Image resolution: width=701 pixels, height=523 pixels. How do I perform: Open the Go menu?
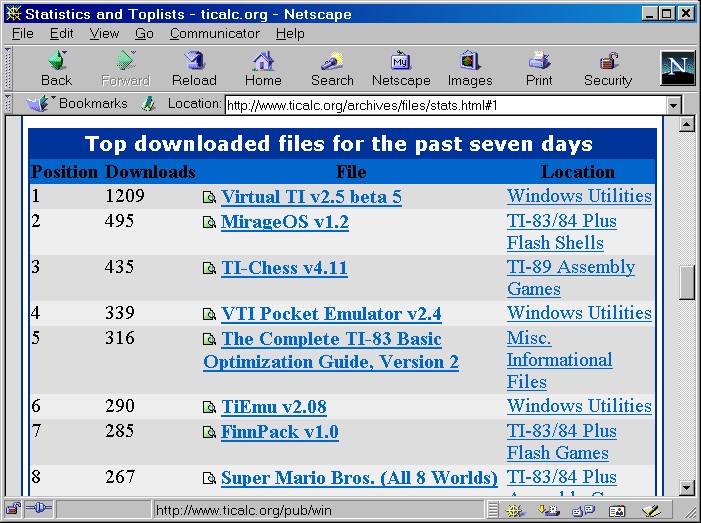[144, 33]
